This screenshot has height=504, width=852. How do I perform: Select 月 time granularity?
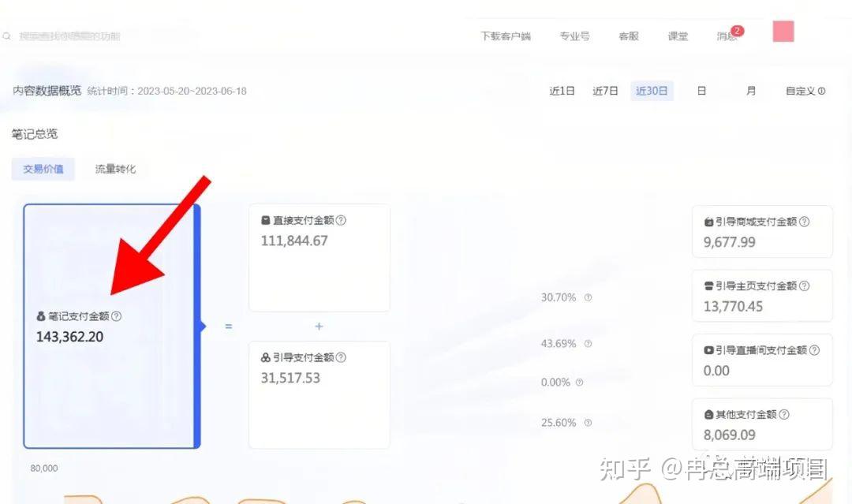click(751, 91)
